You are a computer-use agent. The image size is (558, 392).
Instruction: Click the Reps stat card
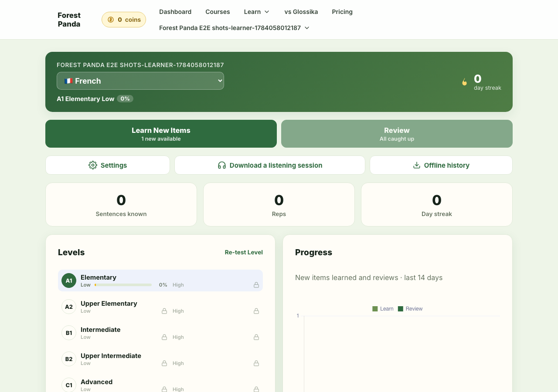(x=279, y=204)
